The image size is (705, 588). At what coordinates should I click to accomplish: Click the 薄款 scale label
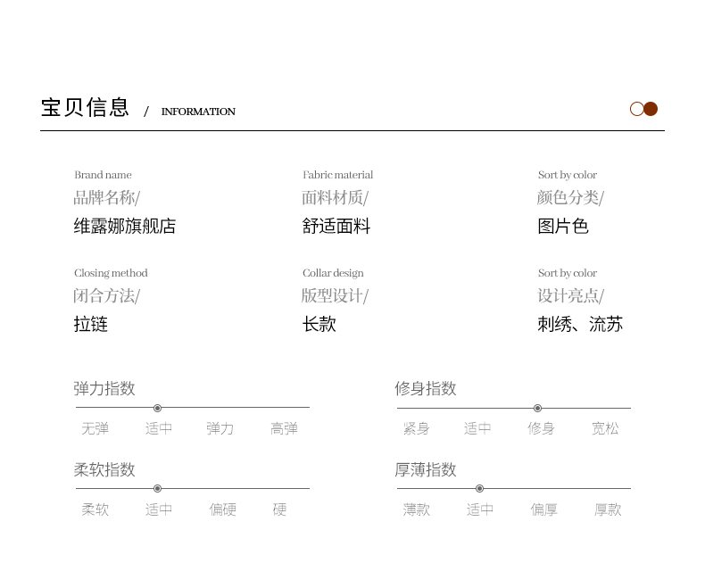point(417,509)
